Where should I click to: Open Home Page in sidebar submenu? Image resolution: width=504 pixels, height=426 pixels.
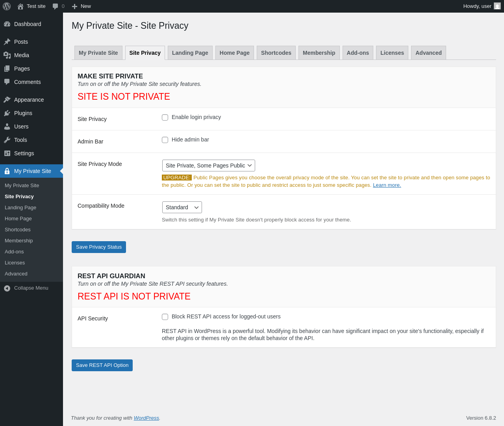[x=31, y=219]
